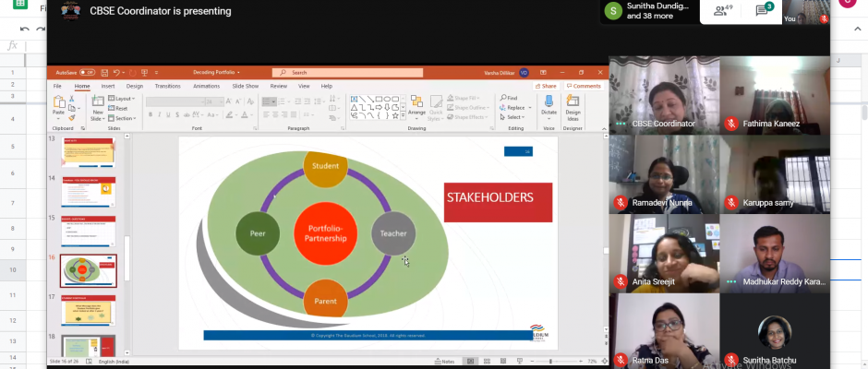Switch to the Animations tab
The width and height of the screenshot is (868, 369).
tap(207, 87)
